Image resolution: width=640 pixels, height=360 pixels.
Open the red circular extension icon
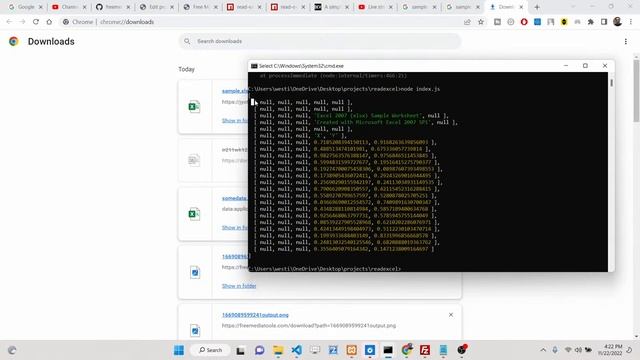click(524, 22)
